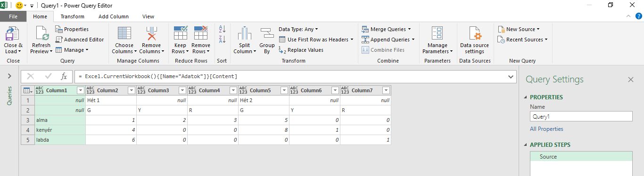Click the Close & Load icon
This screenshot has width=644, height=176.
(x=12, y=34)
